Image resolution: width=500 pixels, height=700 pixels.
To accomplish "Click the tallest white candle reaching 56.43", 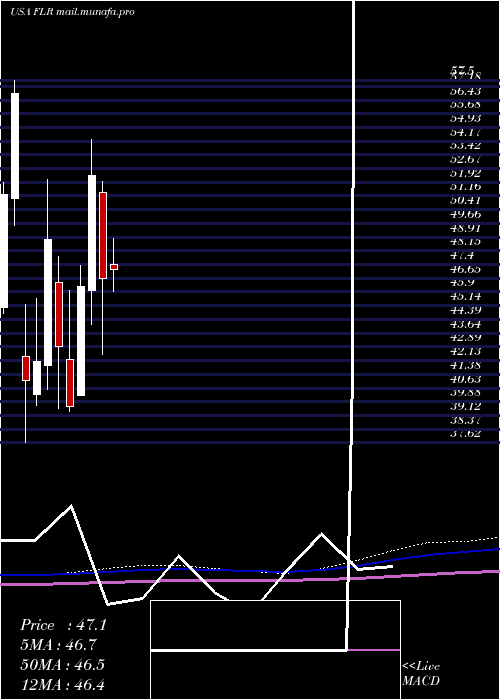I will (15, 146).
